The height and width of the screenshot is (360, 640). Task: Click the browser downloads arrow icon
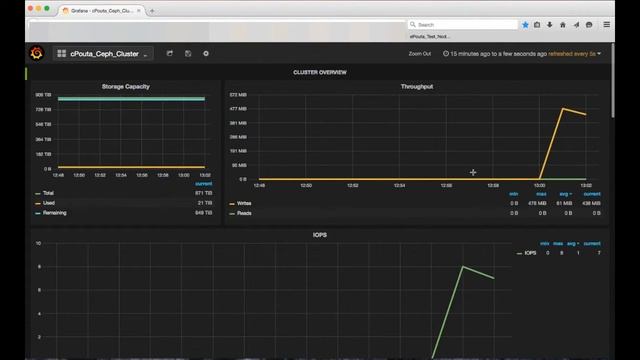click(550, 25)
